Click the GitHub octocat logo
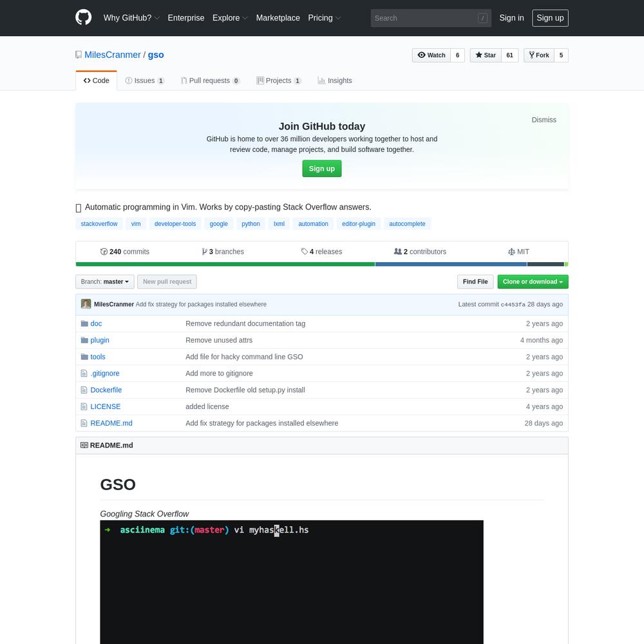This screenshot has width=644, height=644. click(83, 17)
